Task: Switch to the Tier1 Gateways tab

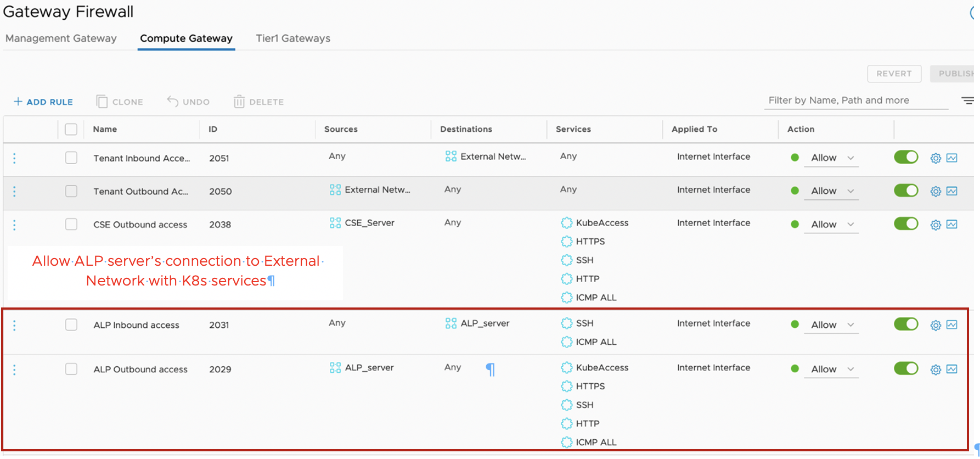Action: [x=293, y=38]
